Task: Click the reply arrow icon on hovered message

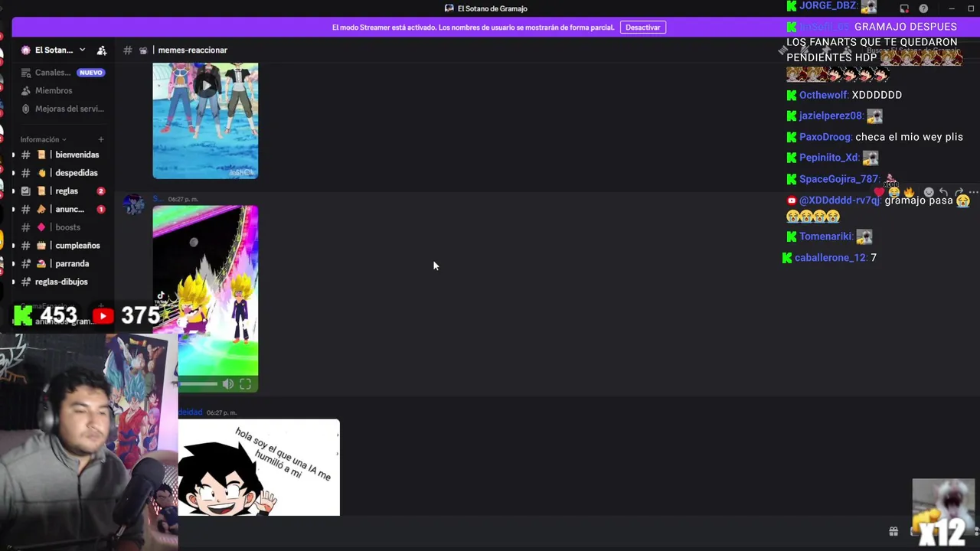Action: pos(943,193)
